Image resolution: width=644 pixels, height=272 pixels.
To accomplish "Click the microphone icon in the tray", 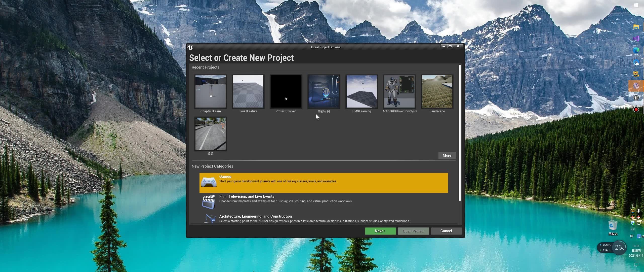I will tap(639, 211).
